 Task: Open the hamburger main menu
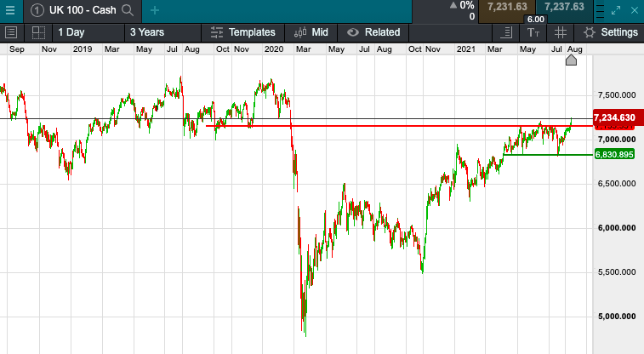point(10,10)
